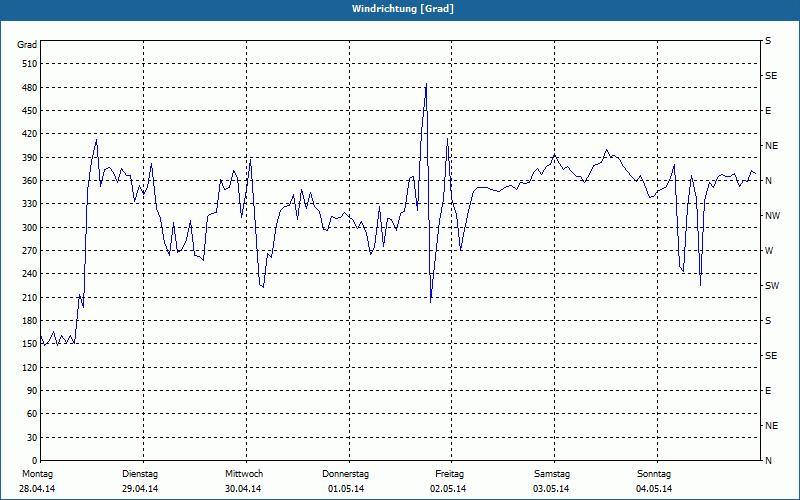This screenshot has width=800, height=500.
Task: Click the 'SW' compass label on right axis
Action: [x=772, y=286]
